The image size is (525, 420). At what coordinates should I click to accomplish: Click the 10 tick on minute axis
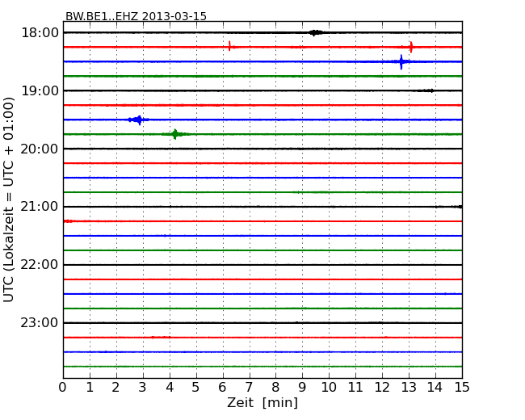click(329, 388)
